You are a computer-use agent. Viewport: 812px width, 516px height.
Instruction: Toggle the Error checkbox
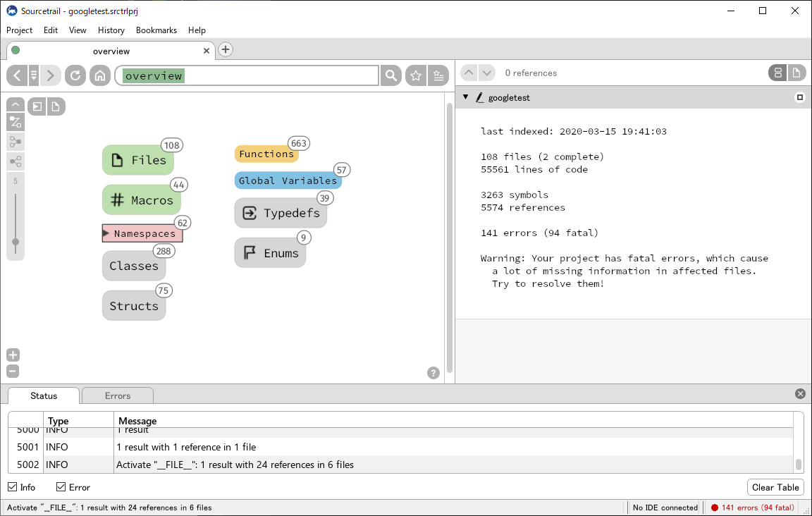(x=61, y=487)
